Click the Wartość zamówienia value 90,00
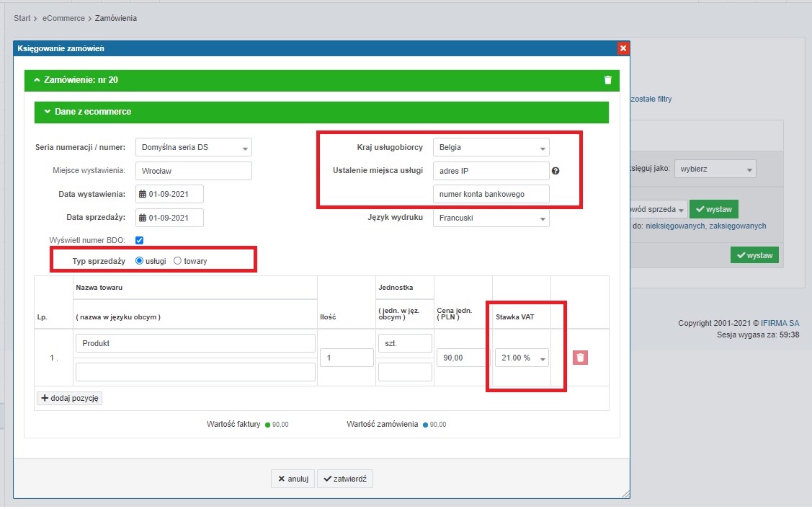The height and width of the screenshot is (509, 812). point(437,425)
